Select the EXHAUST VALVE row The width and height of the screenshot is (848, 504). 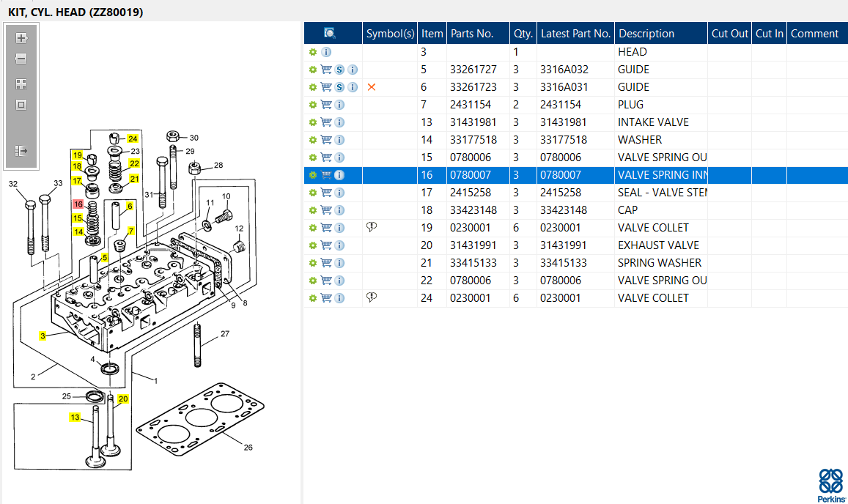pos(657,245)
